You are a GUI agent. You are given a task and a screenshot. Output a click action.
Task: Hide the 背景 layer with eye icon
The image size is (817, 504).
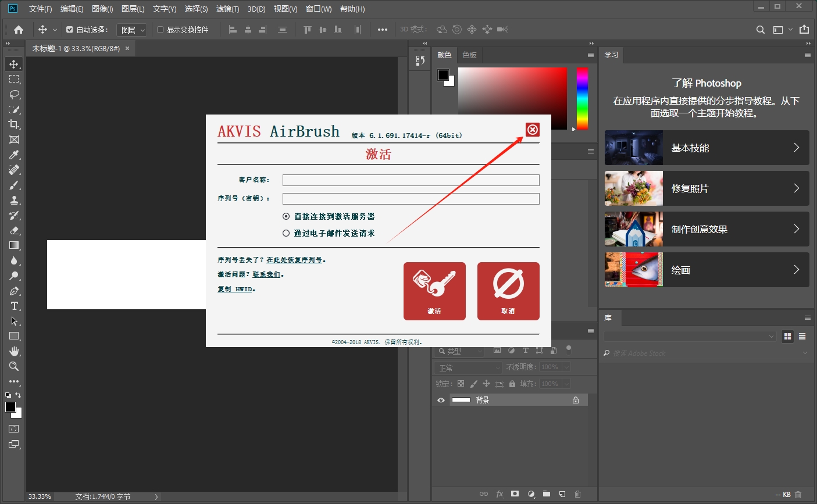441,400
